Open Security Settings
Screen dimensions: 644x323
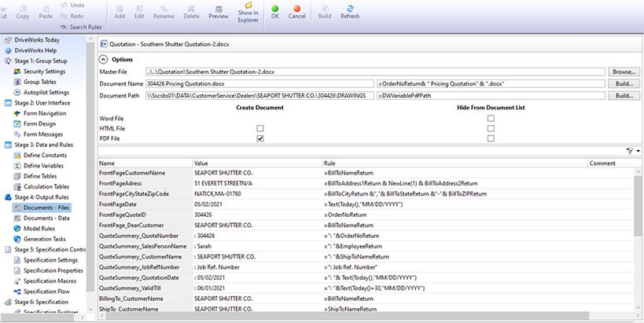44,72
